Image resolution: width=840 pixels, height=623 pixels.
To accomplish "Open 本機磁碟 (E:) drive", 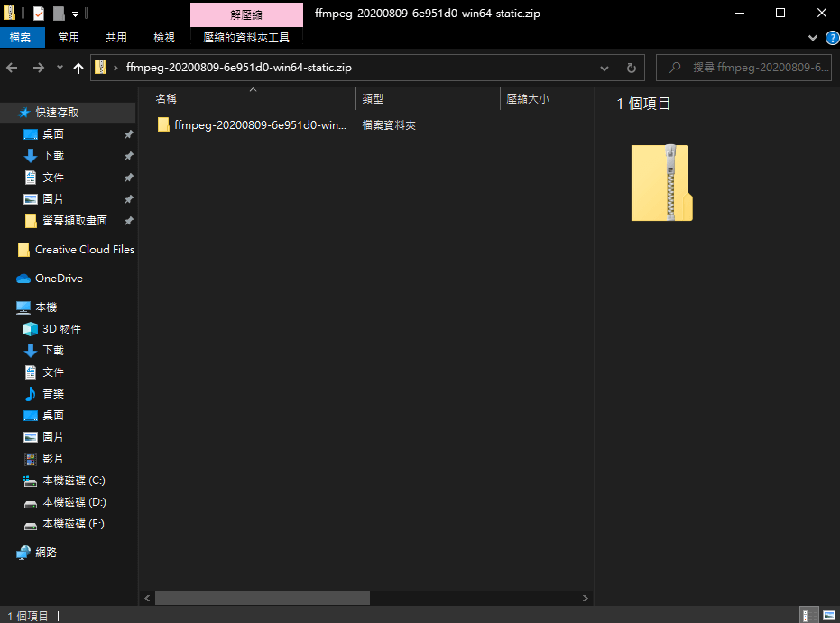I will click(x=73, y=524).
